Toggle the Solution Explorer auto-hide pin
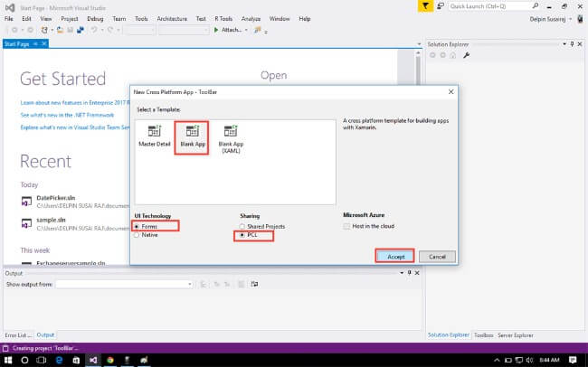 pyautogui.click(x=572, y=44)
